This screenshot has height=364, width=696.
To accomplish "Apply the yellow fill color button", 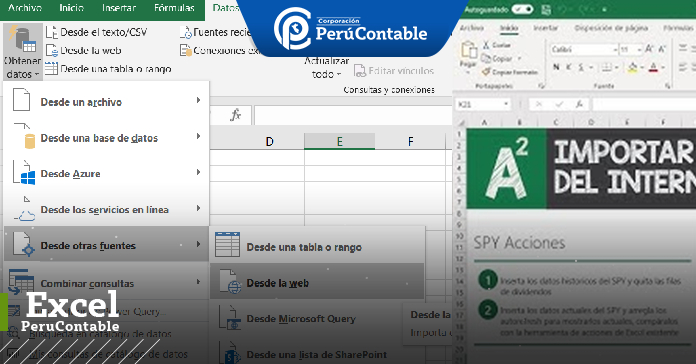I will coord(633,67).
